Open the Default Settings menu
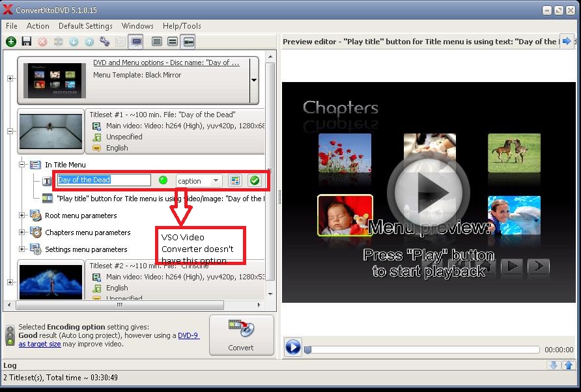581x392 pixels. 85,26
